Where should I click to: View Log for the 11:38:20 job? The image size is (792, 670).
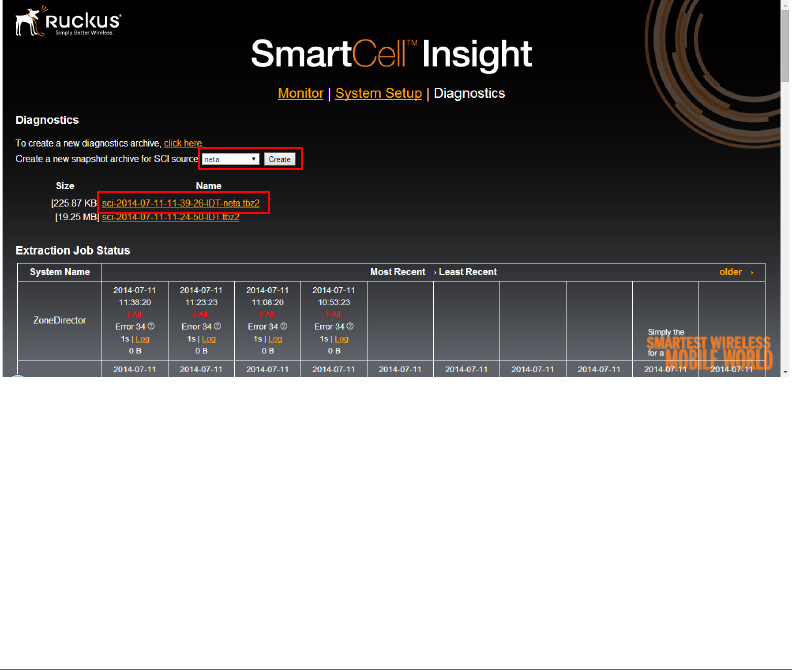[x=142, y=339]
